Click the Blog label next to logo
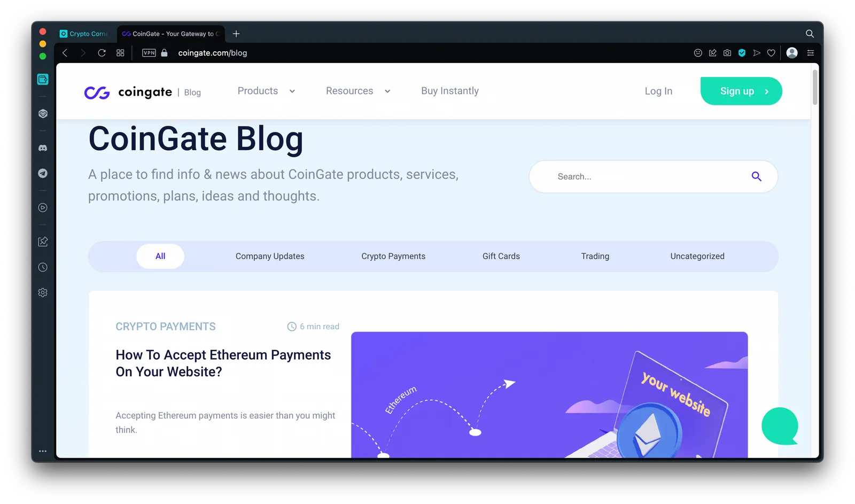855x504 pixels. [192, 92]
